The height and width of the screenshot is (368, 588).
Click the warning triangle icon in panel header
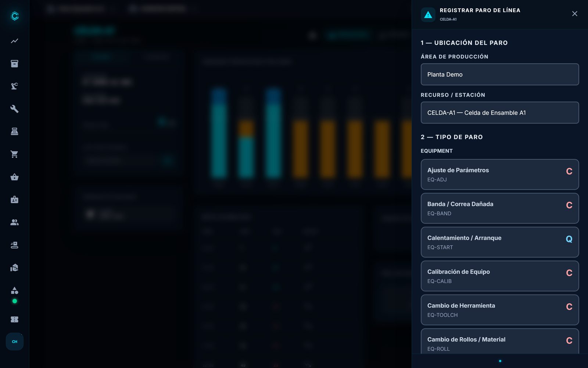click(428, 15)
